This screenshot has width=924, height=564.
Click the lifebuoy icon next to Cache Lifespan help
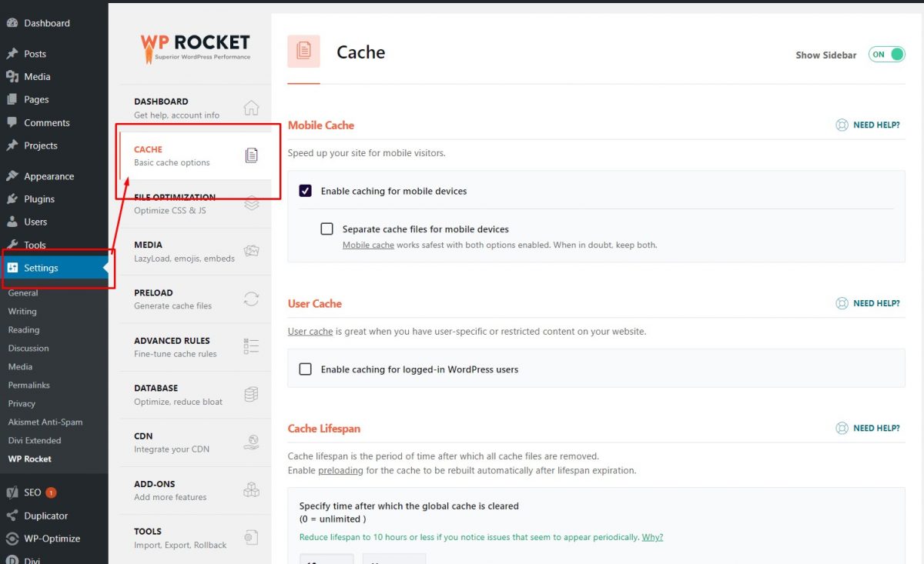[842, 428]
